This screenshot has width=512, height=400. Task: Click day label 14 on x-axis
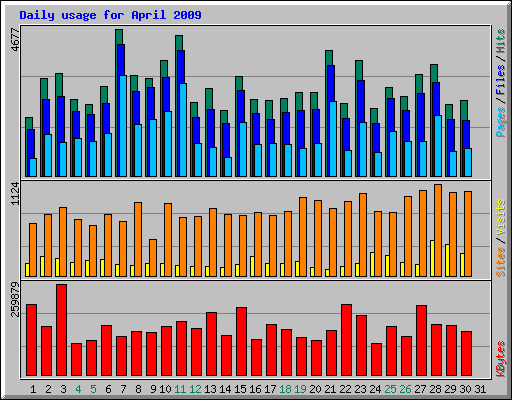pyautogui.click(x=225, y=389)
